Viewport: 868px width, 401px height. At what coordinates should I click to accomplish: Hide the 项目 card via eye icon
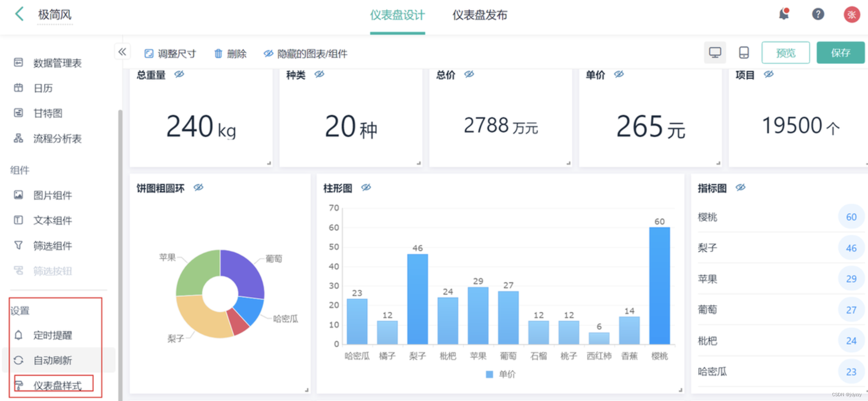769,74
